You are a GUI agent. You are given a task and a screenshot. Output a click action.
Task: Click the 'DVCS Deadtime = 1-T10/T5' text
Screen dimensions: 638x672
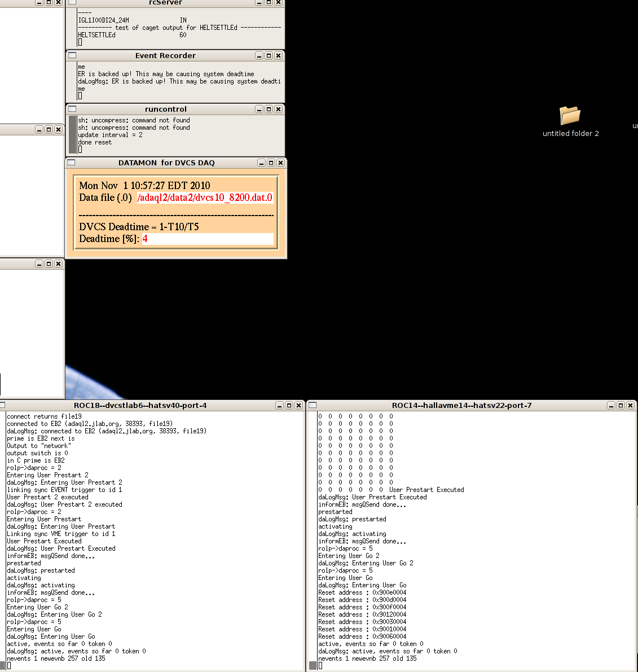[x=139, y=227]
